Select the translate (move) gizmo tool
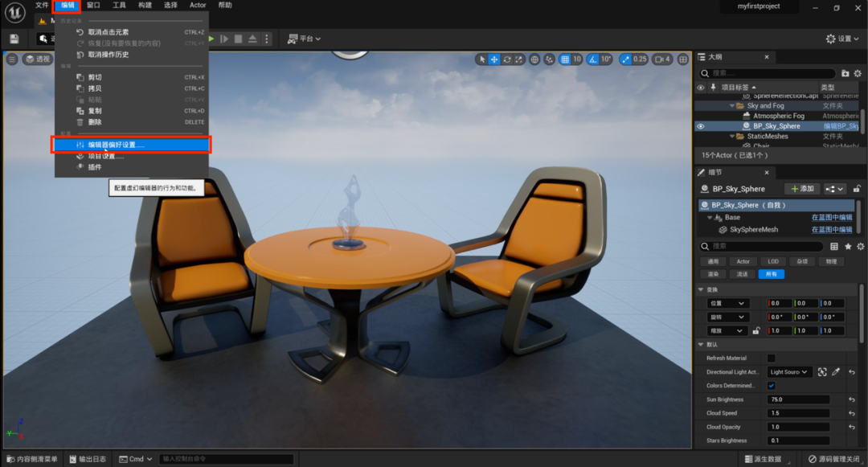Viewport: 868px width, 467px height. point(494,59)
